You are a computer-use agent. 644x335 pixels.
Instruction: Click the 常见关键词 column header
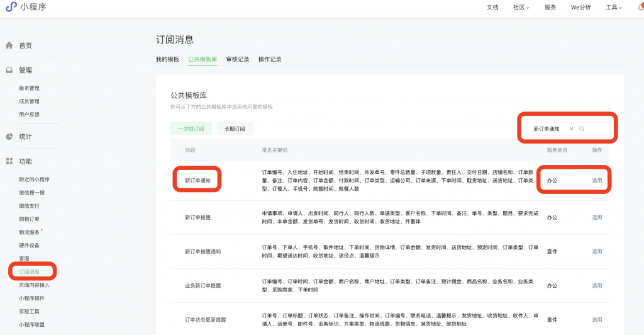coord(275,150)
